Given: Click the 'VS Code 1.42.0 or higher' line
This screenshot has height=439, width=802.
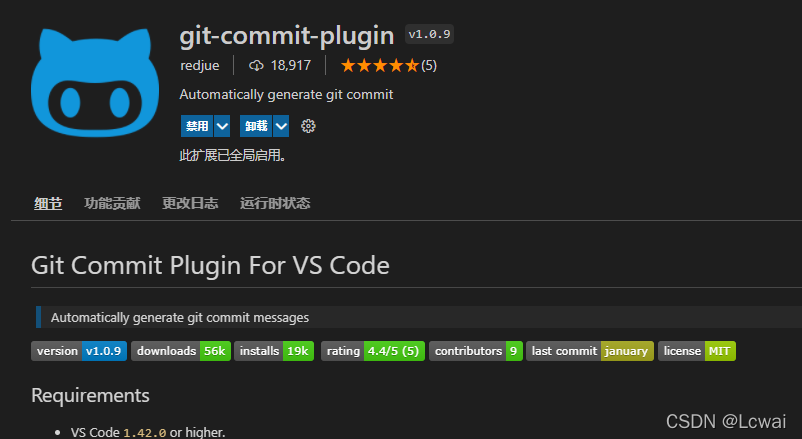Looking at the screenshot, I should [x=148, y=432].
